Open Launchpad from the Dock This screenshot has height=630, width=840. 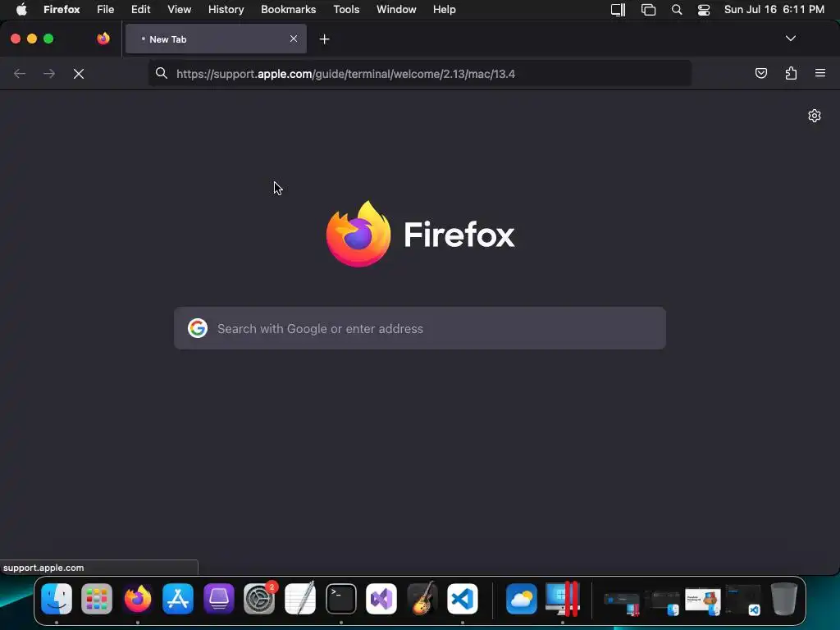click(x=97, y=599)
